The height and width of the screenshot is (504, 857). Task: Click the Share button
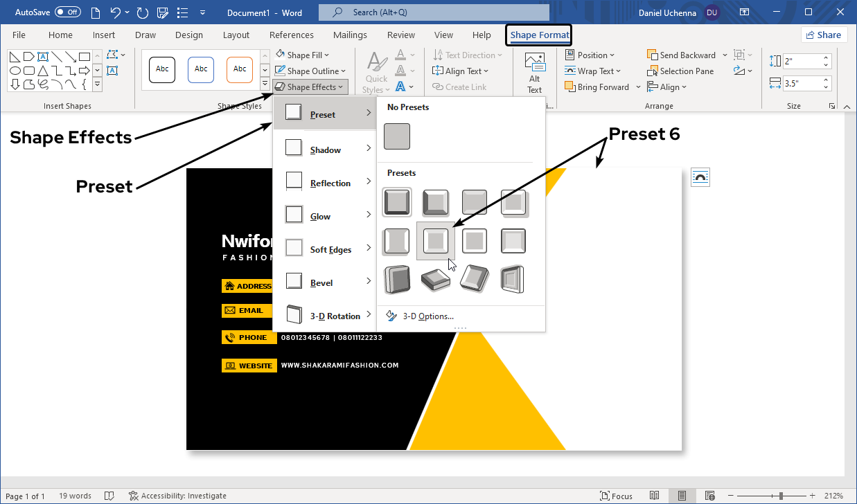pyautogui.click(x=823, y=35)
